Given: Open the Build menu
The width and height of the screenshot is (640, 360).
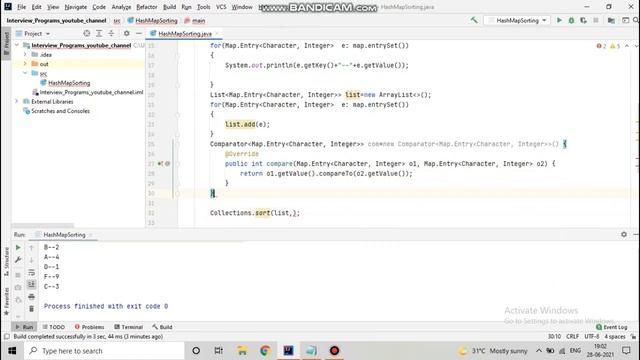Looking at the screenshot, I should pyautogui.click(x=169, y=7).
